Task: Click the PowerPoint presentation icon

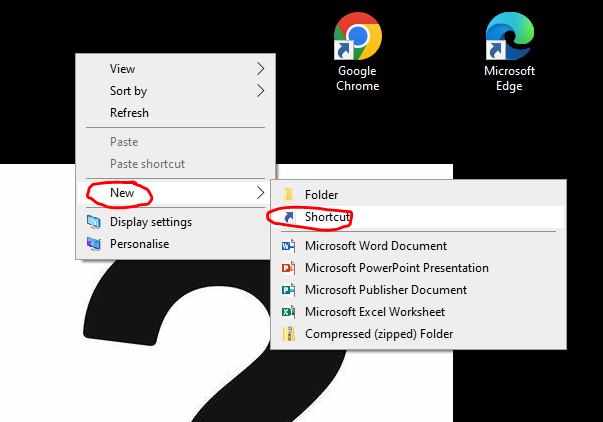Action: click(288, 268)
